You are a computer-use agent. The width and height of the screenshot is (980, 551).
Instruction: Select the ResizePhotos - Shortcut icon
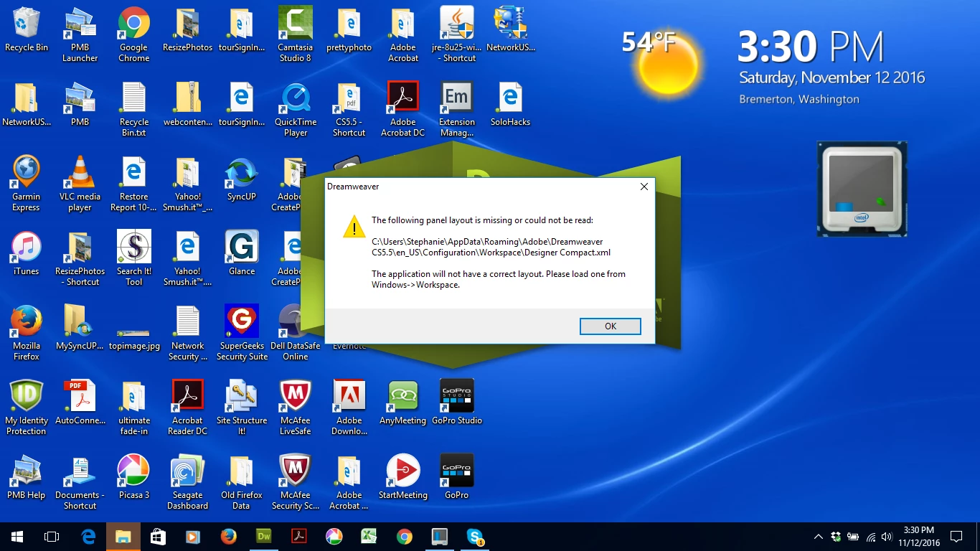click(x=80, y=259)
